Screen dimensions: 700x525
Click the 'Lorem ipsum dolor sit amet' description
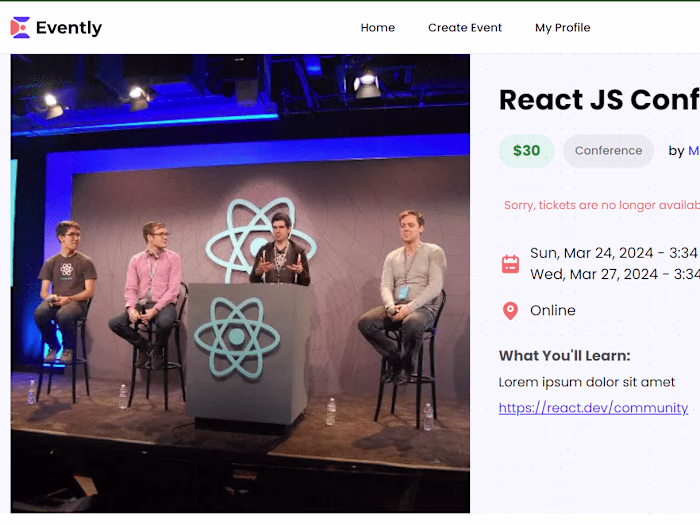click(x=587, y=382)
